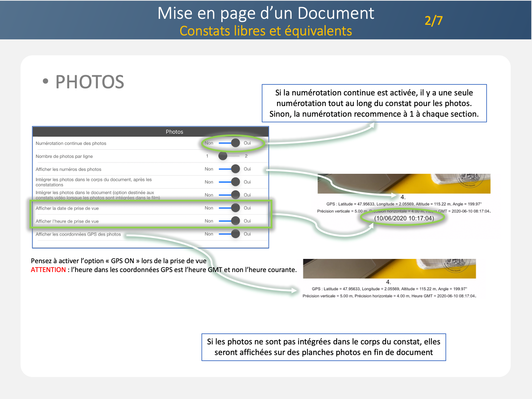Click the upper example photo with timestamp

(x=404, y=183)
